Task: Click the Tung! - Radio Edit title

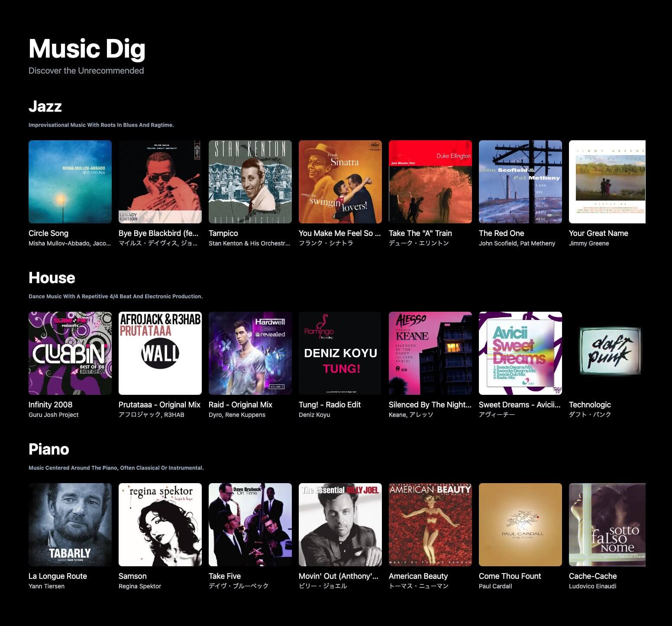Action: tap(330, 405)
